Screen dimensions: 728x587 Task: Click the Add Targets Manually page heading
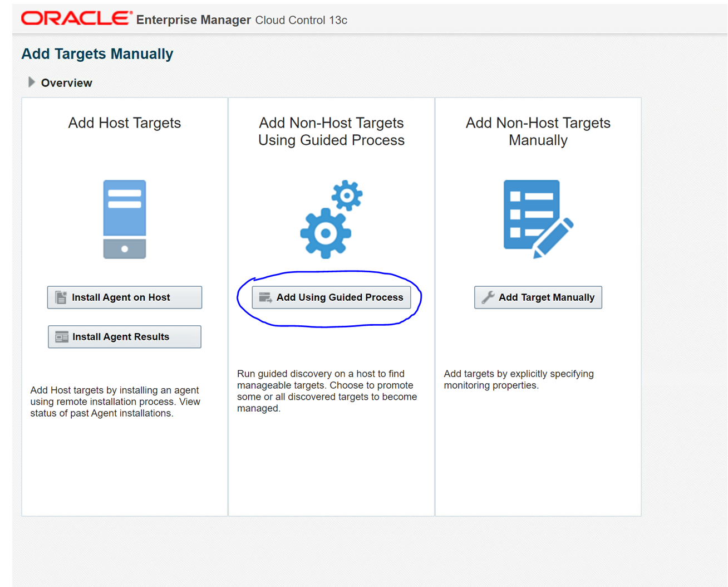tap(97, 54)
